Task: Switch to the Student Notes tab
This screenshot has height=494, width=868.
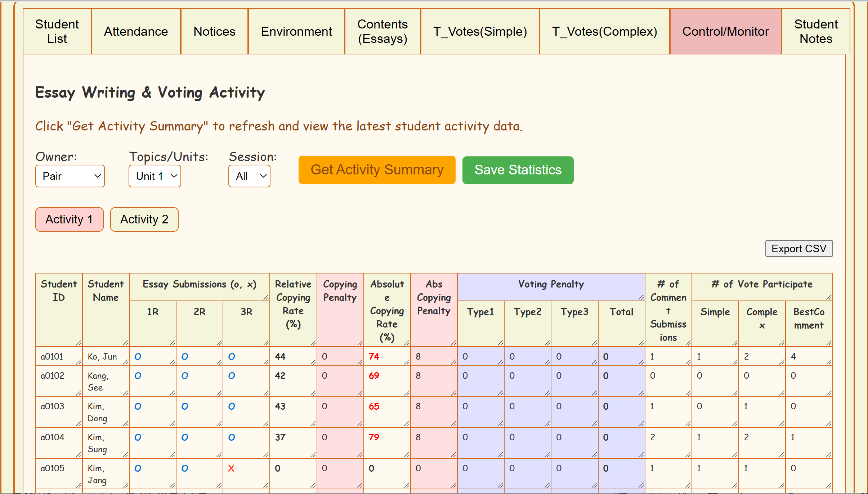Action: (815, 32)
